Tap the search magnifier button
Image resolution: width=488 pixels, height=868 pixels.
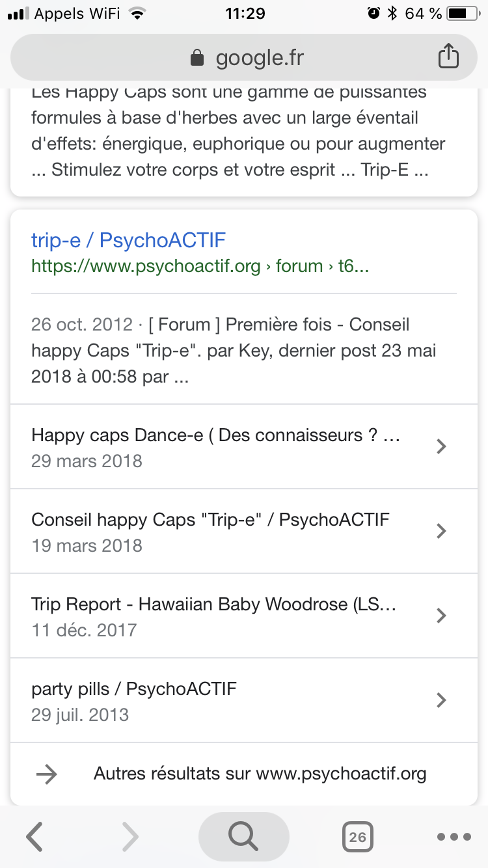243,837
